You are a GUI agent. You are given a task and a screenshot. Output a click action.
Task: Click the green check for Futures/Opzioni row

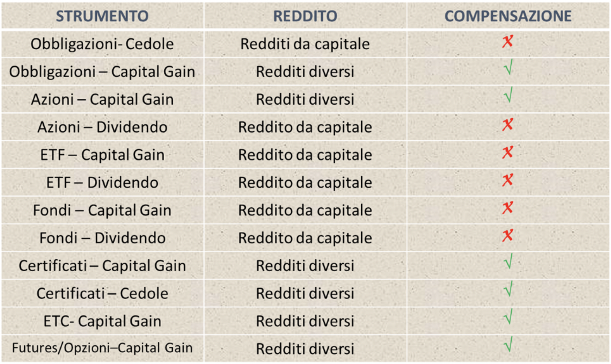point(509,344)
